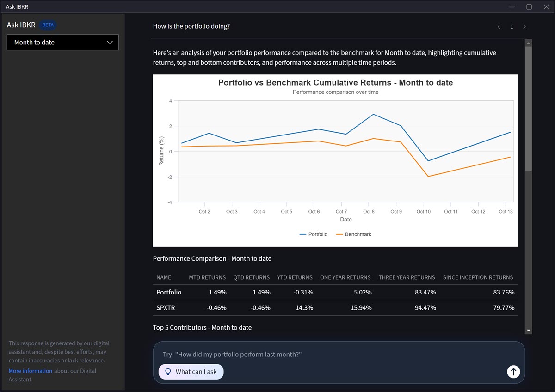Minimize the Ask IBKR window
Screen dimensions: 555x392
coord(512,7)
